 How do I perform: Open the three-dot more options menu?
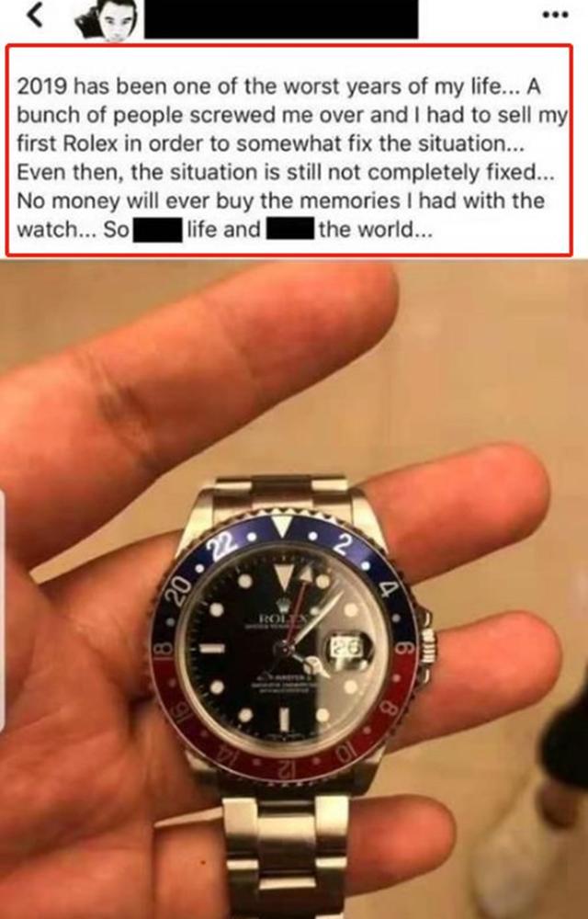[x=555, y=16]
